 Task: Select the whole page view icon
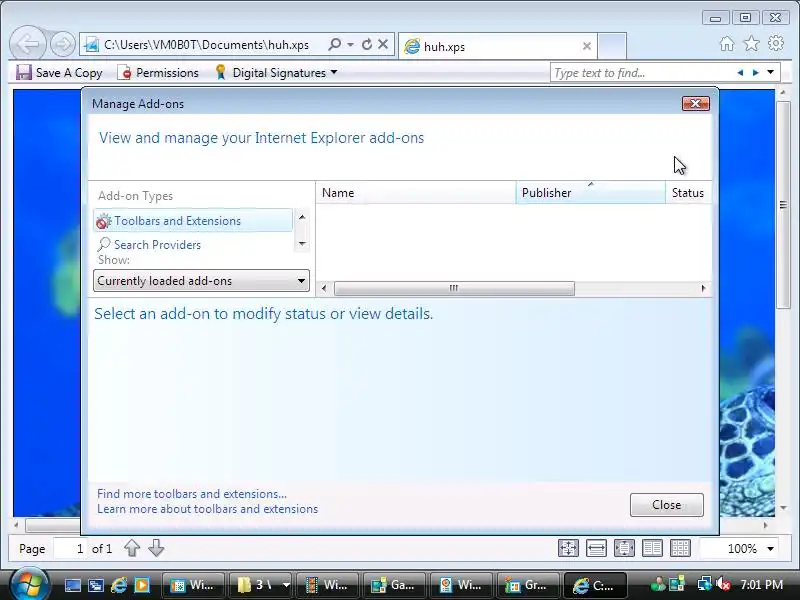coord(624,548)
